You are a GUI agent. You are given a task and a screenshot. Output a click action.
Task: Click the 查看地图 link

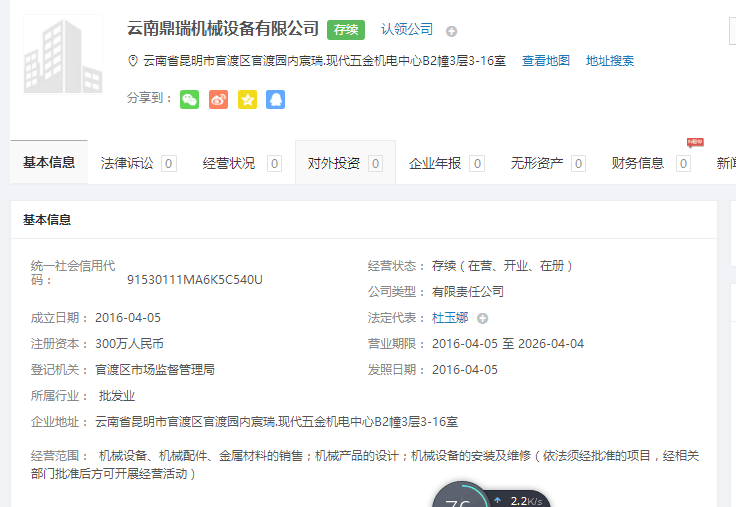click(x=546, y=61)
